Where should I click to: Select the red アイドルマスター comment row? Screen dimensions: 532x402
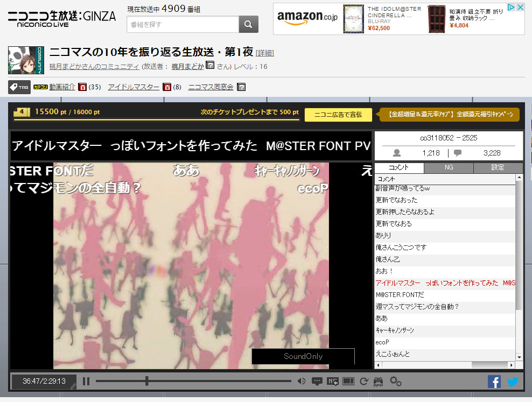445,283
